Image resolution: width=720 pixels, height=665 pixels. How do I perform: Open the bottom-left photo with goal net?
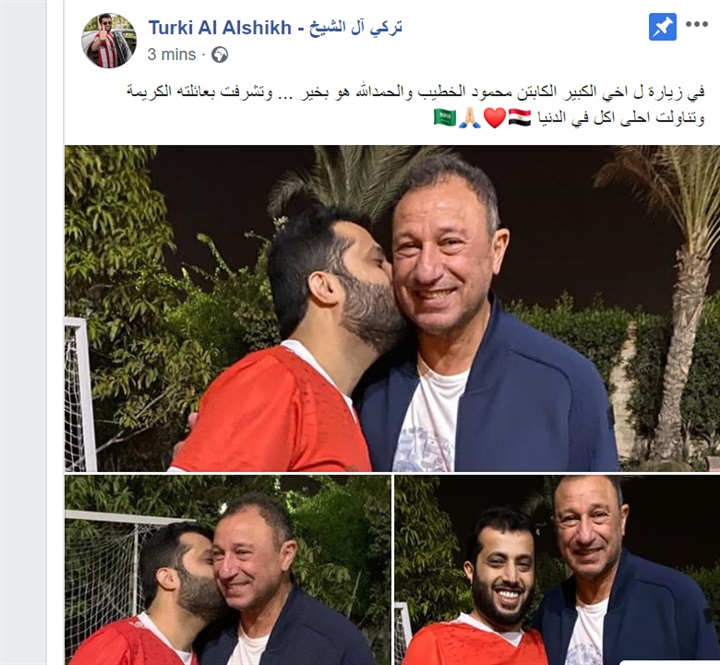(x=228, y=570)
